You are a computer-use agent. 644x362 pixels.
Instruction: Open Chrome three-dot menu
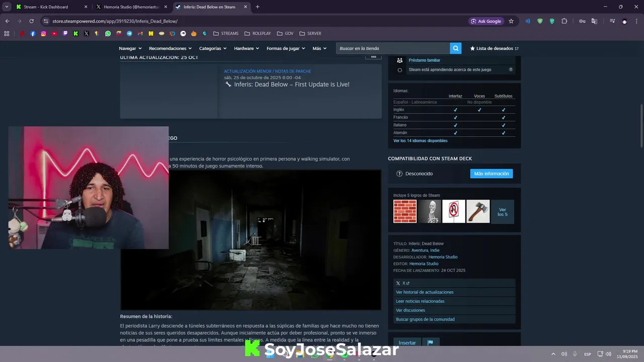click(637, 21)
